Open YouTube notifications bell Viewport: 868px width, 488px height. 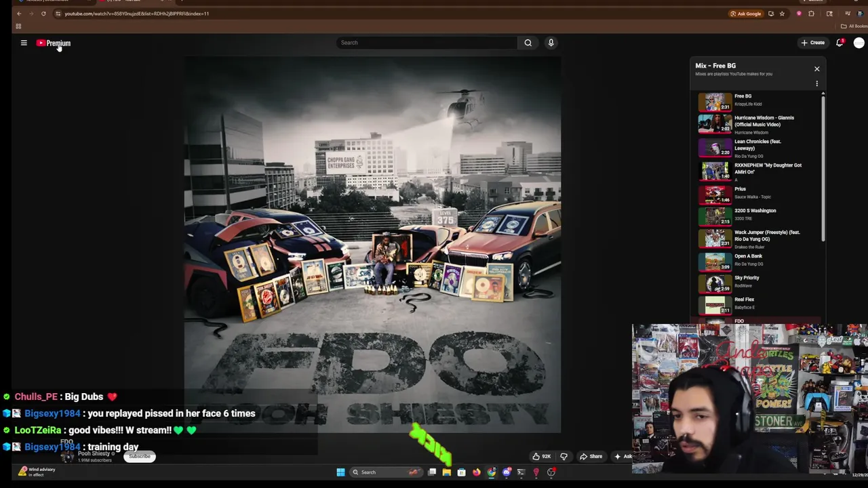coord(840,43)
